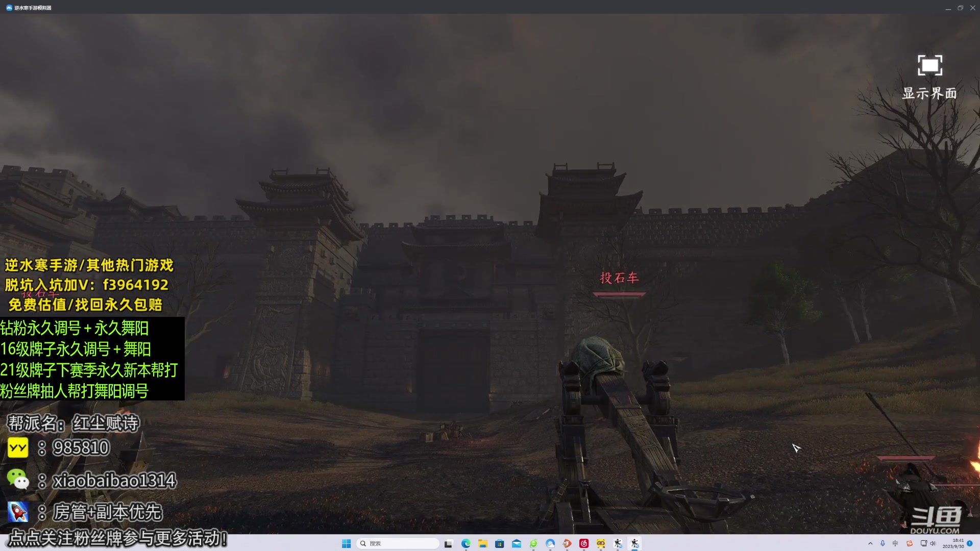This screenshot has height=551, width=980.
Task: Select the text 粉丝牌抽人帮打舞阳调号
Action: [75, 391]
